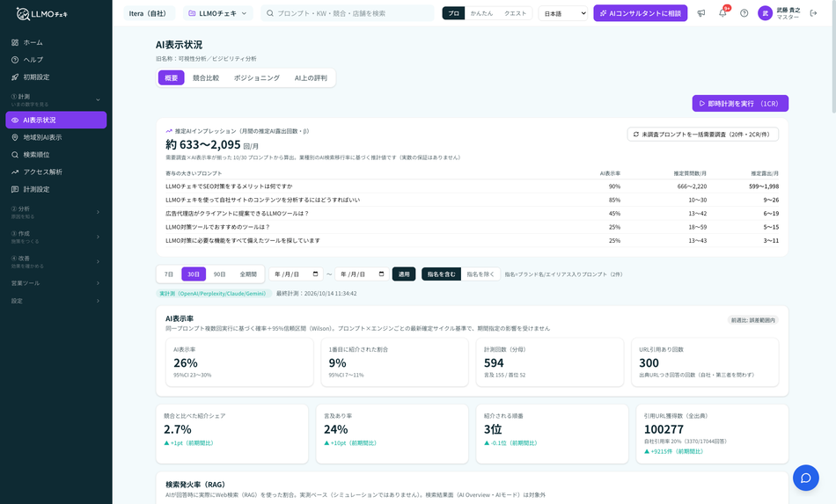
Task: Switch to the 概要 tab
Action: coord(171,77)
